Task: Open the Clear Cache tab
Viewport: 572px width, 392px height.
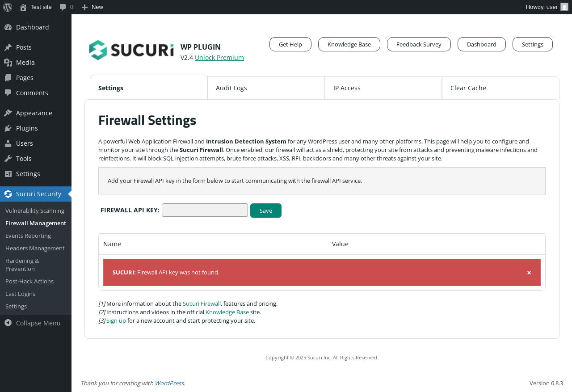Action: (500, 88)
